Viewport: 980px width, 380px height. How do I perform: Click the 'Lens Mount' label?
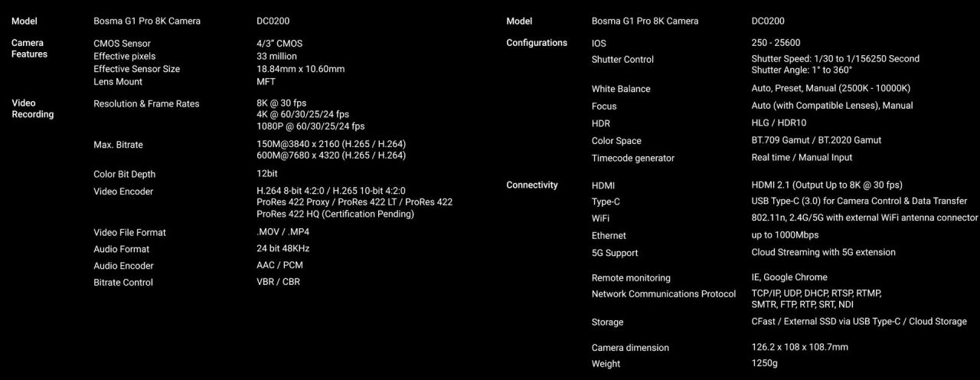118,81
